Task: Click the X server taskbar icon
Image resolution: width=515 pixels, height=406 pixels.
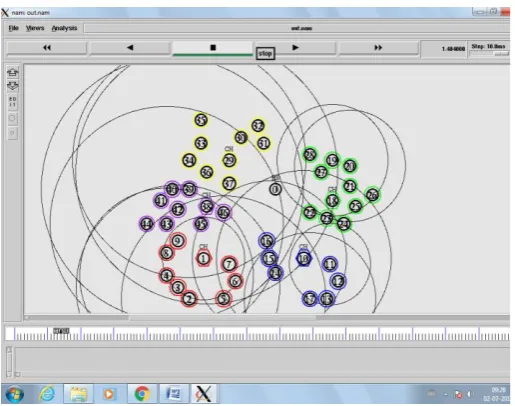Action: click(x=204, y=394)
